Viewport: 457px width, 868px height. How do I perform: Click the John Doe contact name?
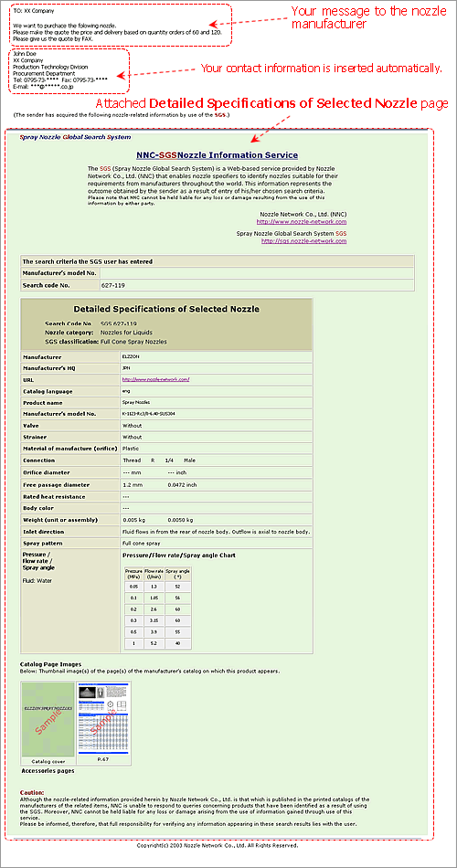click(x=24, y=54)
